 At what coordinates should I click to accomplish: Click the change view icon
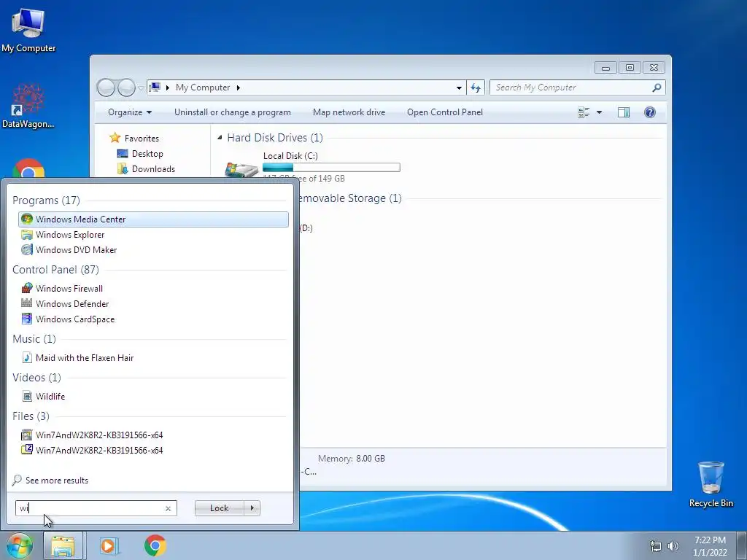(584, 112)
